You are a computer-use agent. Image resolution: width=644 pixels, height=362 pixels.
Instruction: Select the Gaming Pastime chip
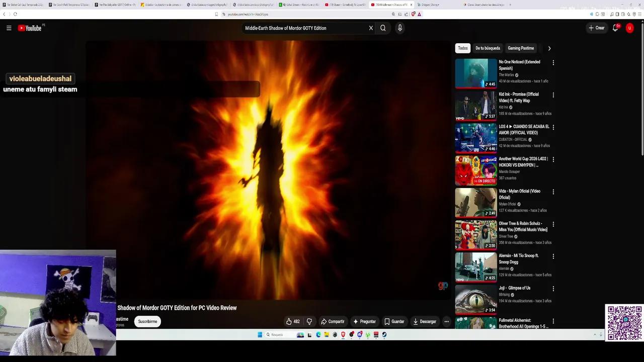[x=521, y=48]
